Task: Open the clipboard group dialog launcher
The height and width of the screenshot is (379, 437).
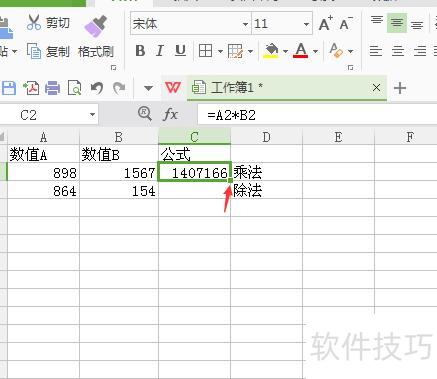Action: click(114, 68)
